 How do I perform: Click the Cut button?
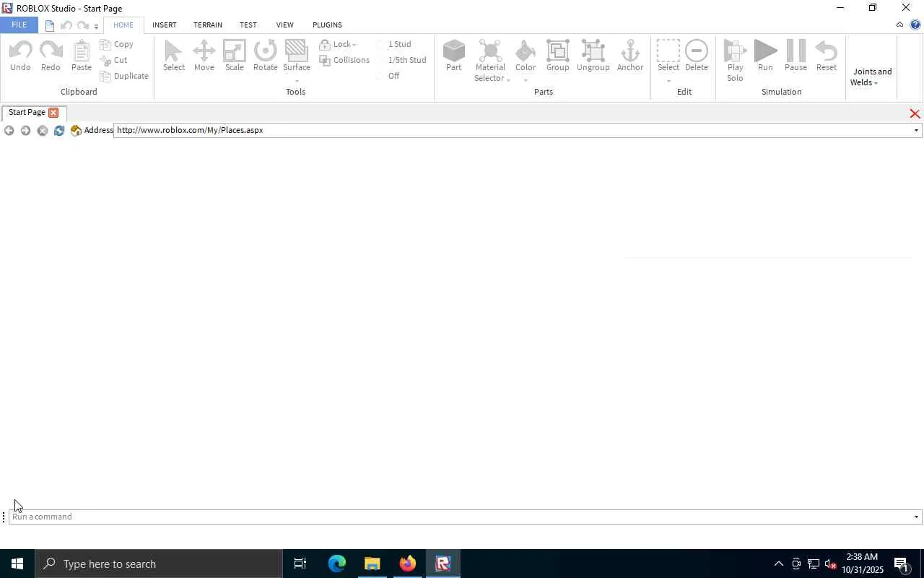114,60
